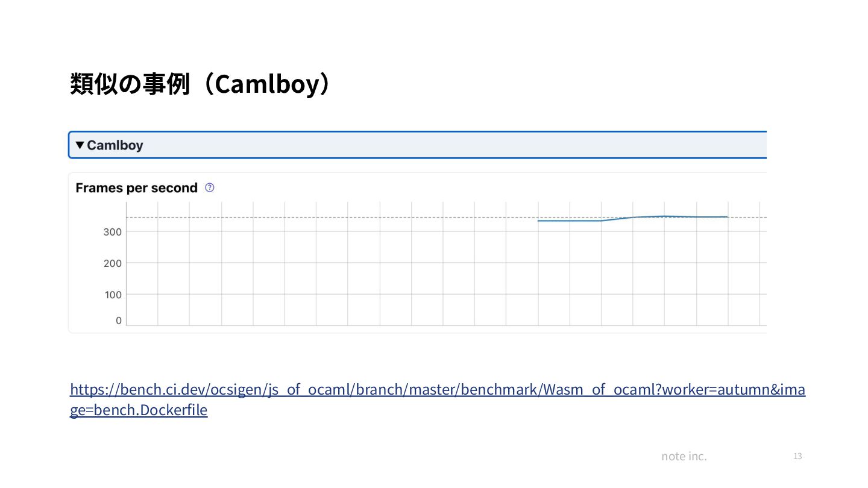
Task: Open the bench.ci.dev js_of_ocaml benchmark link
Action: [437, 389]
